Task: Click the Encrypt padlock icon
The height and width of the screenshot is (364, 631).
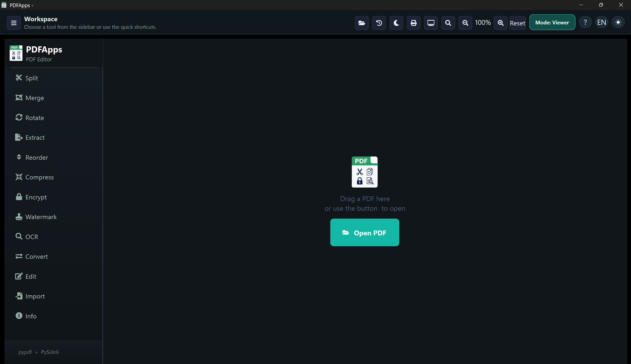Action: (19, 197)
